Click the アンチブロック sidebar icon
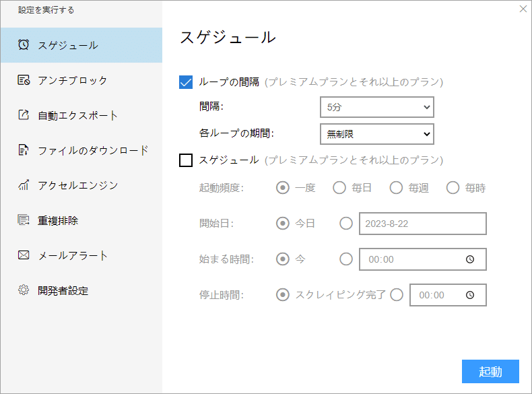Screen dimensions: 532x394 (24, 80)
